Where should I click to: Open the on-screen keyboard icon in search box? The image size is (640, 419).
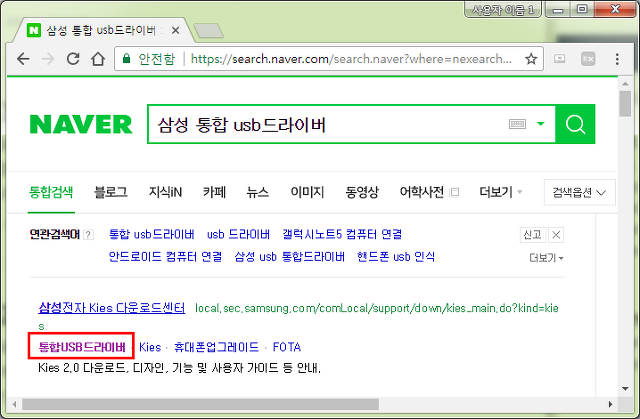click(x=517, y=124)
